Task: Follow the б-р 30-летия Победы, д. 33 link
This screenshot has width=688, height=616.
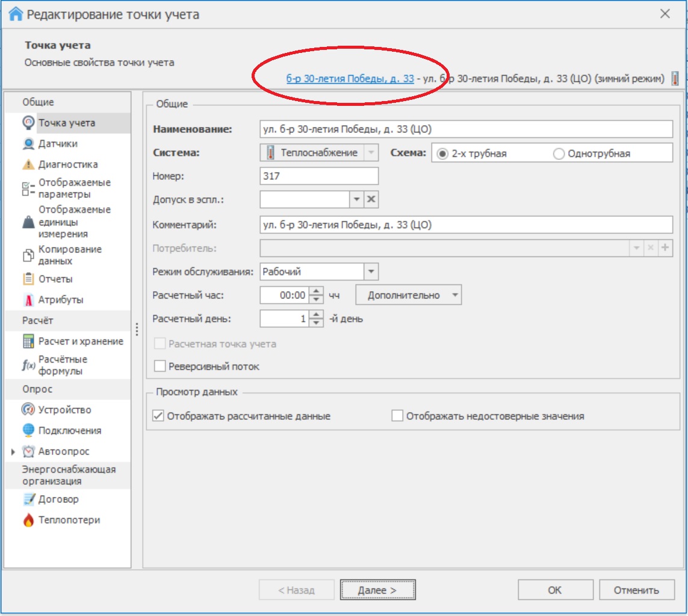Action: [x=350, y=79]
